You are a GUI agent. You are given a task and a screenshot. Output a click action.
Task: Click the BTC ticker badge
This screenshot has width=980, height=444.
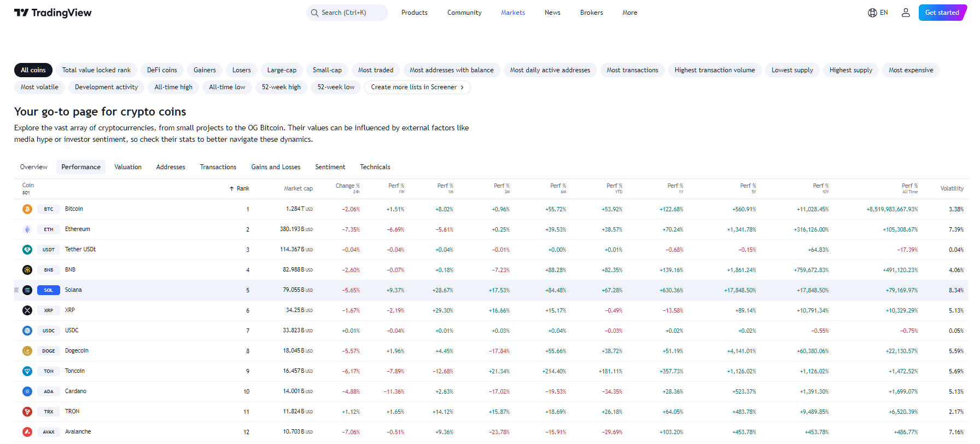tap(49, 209)
